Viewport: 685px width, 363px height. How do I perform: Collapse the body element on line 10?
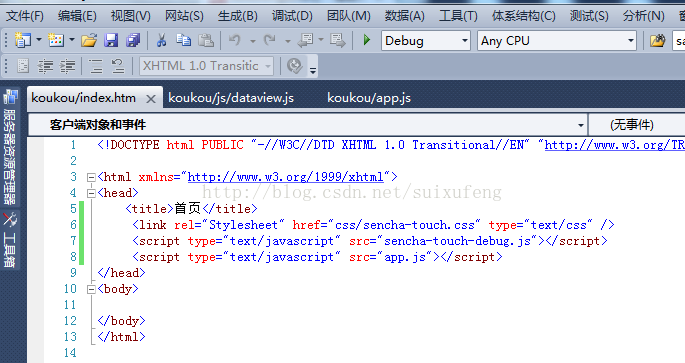pos(91,289)
